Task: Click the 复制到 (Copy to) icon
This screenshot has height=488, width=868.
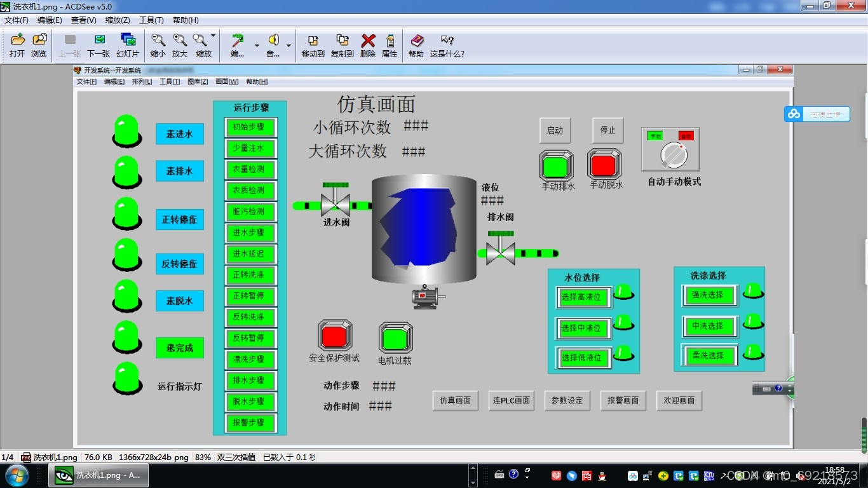Action: 342,40
